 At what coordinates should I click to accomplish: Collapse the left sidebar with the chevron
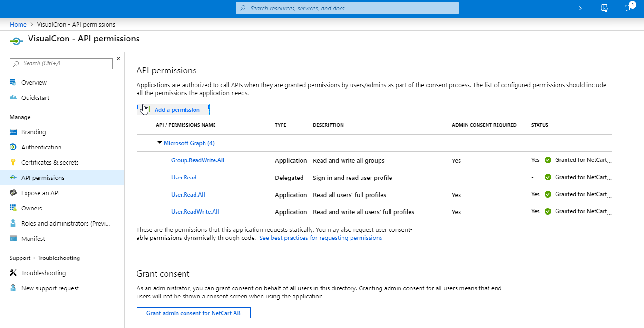click(x=118, y=58)
